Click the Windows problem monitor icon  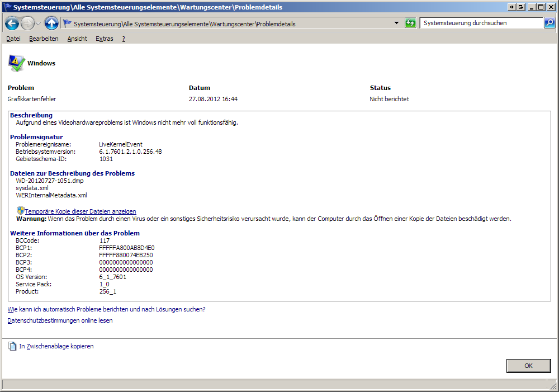click(16, 63)
